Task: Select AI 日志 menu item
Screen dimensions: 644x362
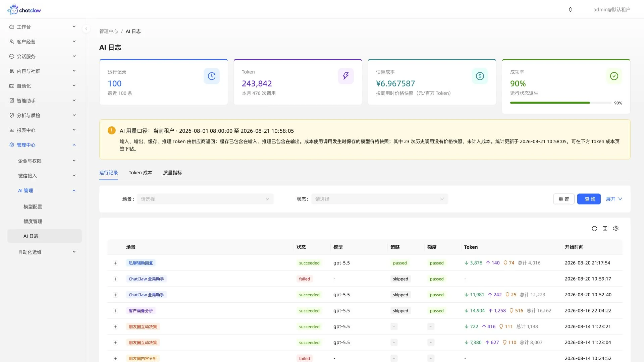Action: point(45,236)
